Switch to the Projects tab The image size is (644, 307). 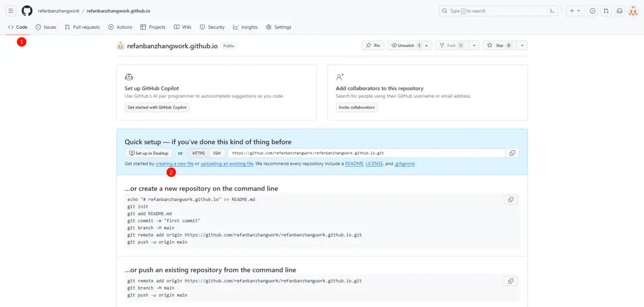(x=152, y=27)
